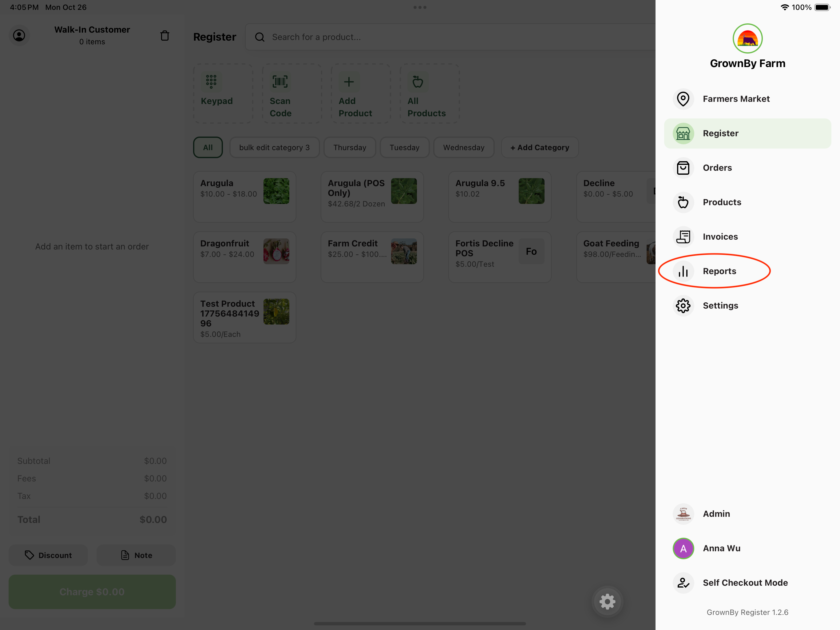Open Settings gear in side menu
Image resolution: width=840 pixels, height=630 pixels.
747,305
